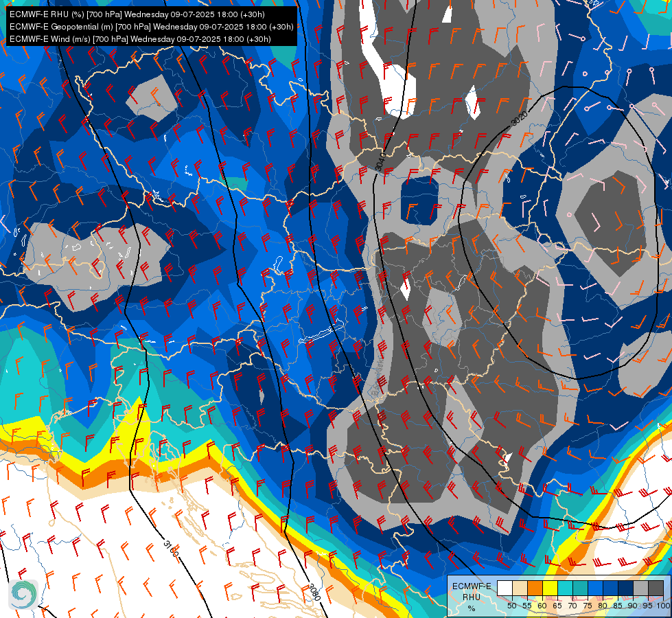Click the legend value 75
Viewport: 672px width, 618px height.
pyautogui.click(x=588, y=606)
